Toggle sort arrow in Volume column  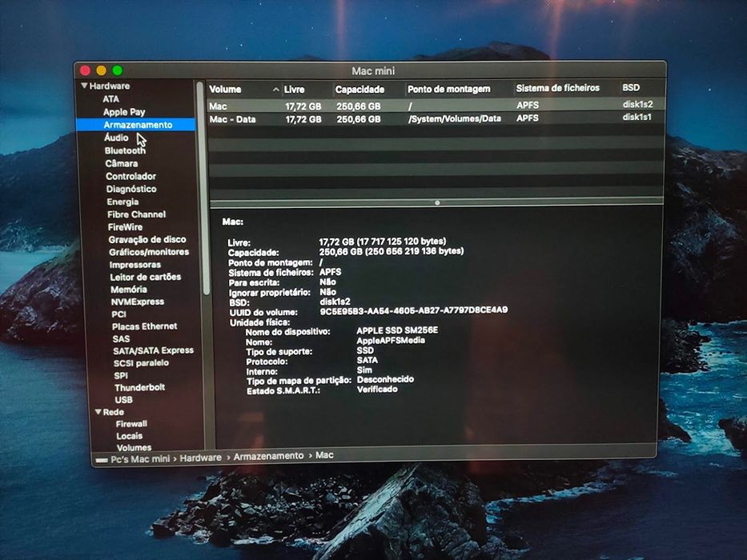(276, 90)
